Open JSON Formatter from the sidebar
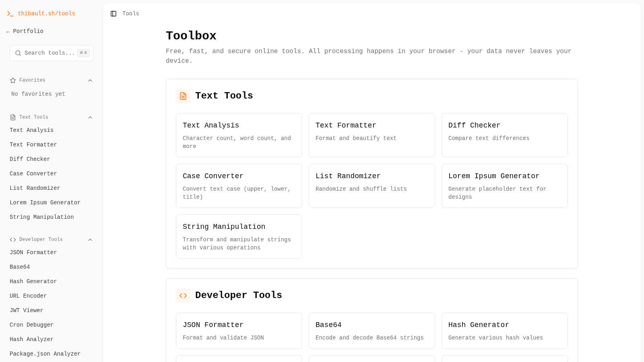This screenshot has width=644, height=362. (52, 253)
